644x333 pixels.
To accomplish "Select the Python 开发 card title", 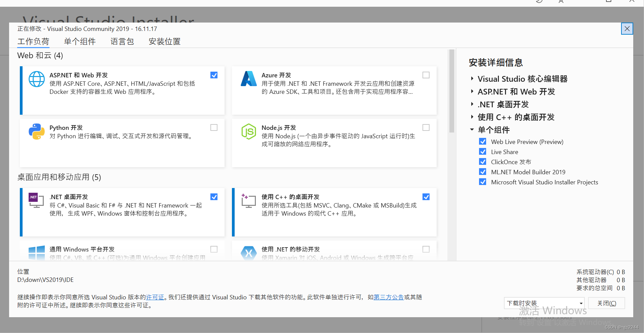I will point(66,128).
